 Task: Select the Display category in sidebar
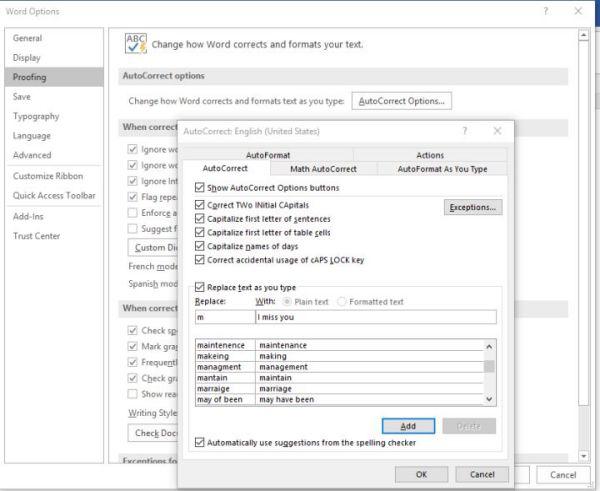pos(28,58)
